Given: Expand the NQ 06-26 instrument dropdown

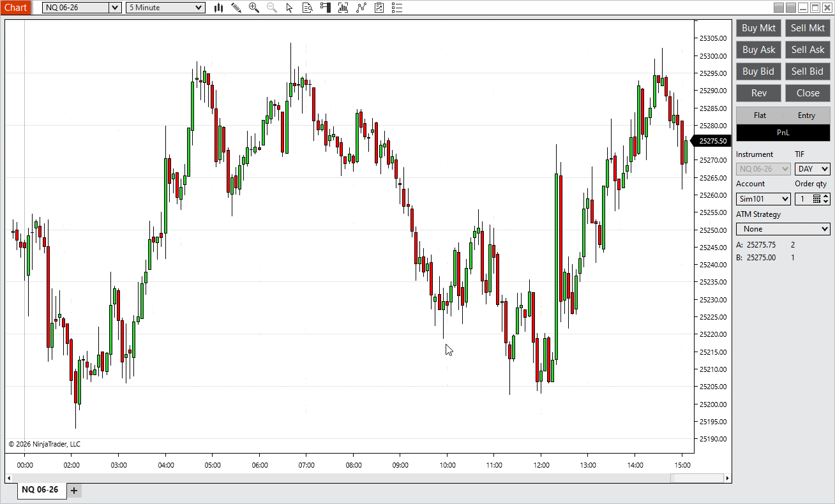Looking at the screenshot, I should click(114, 8).
